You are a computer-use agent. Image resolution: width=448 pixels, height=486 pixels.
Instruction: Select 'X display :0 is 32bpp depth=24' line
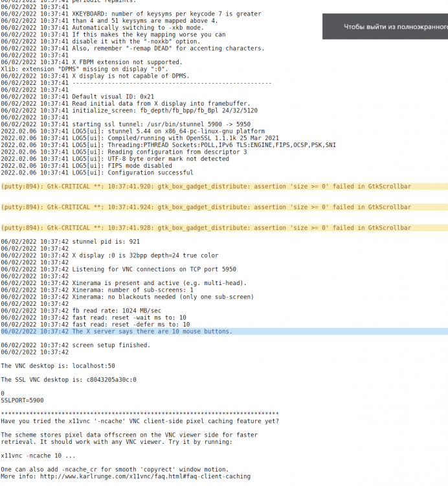coord(109,255)
